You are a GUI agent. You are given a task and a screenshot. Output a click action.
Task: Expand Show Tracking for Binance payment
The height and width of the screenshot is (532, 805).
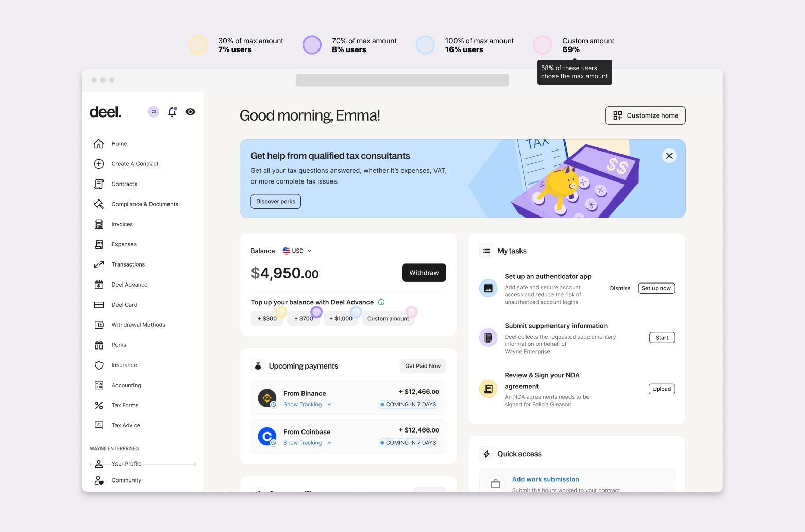point(307,405)
